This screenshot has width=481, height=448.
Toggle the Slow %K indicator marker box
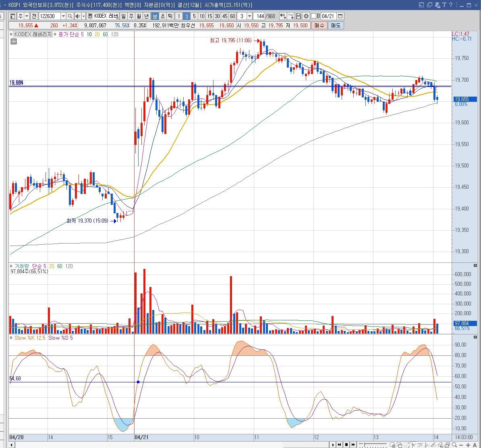pos(11,338)
